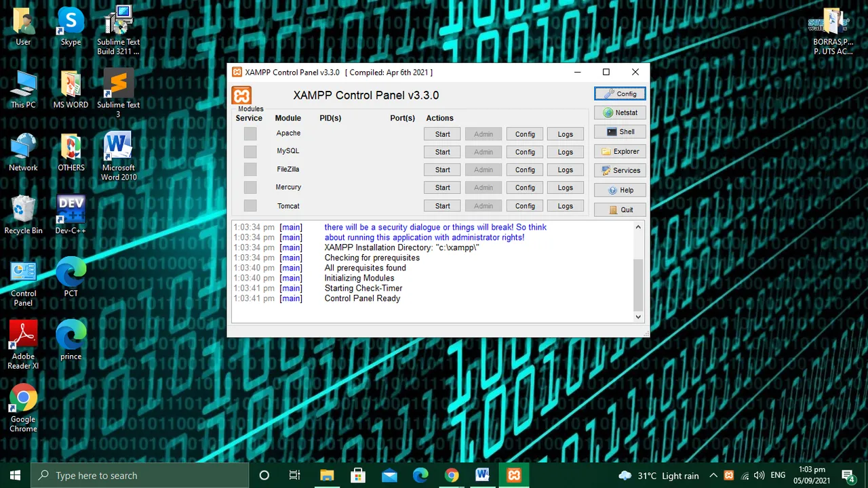Select the Control Panel desktop icon
868x488 pixels.
coord(23,283)
